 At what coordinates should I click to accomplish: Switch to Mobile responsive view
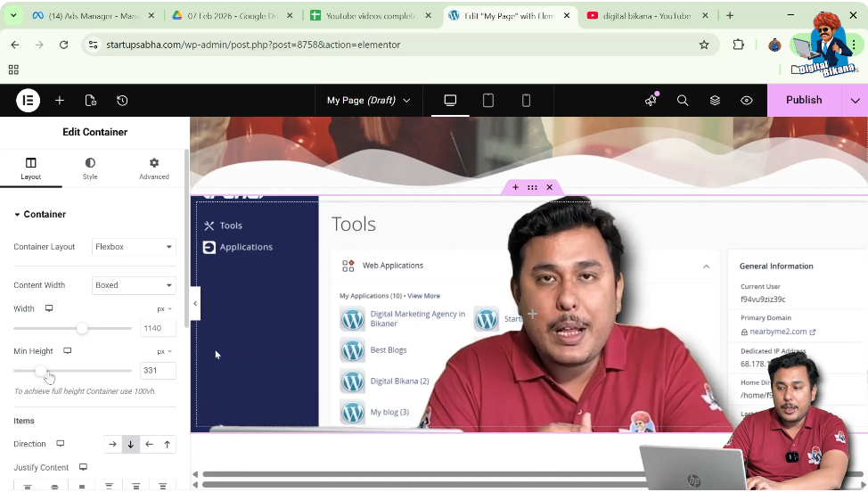coord(526,101)
